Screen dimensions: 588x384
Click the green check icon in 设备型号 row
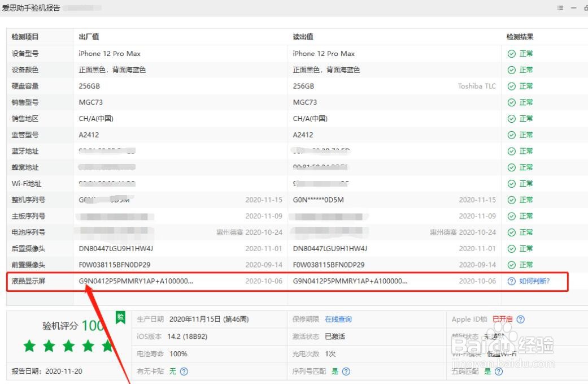512,54
